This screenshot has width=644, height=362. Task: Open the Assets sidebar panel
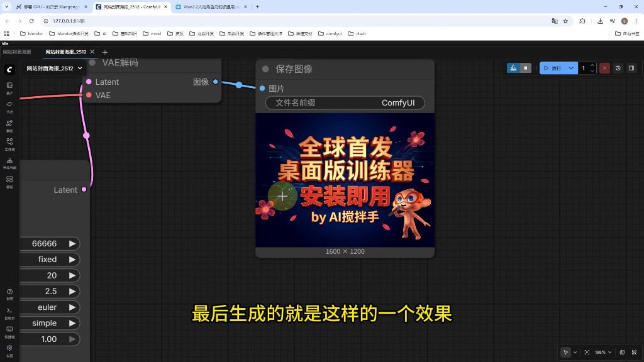pos(9,88)
